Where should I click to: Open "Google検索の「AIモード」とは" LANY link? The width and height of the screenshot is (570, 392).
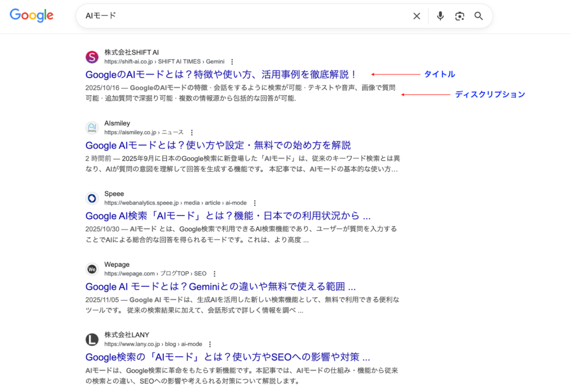click(x=228, y=357)
